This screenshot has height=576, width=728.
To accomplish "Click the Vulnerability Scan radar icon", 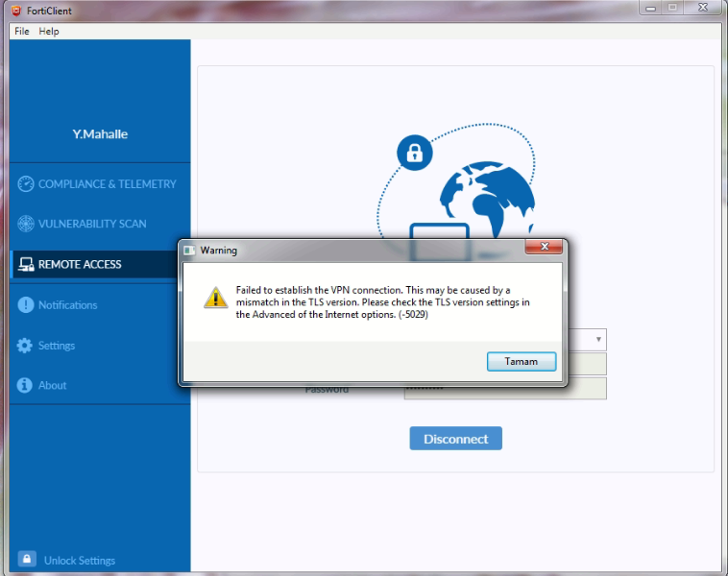I will click(26, 224).
